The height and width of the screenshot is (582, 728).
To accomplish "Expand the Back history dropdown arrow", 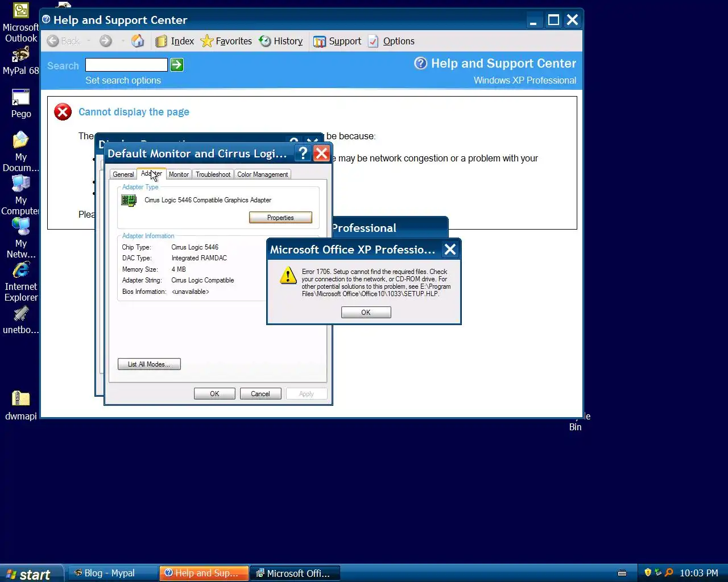I will tap(89, 41).
